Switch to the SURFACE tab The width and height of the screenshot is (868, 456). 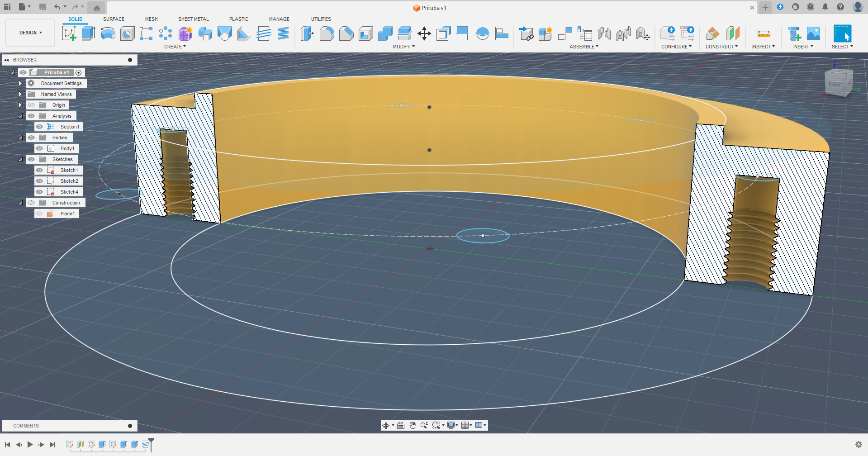click(x=114, y=19)
